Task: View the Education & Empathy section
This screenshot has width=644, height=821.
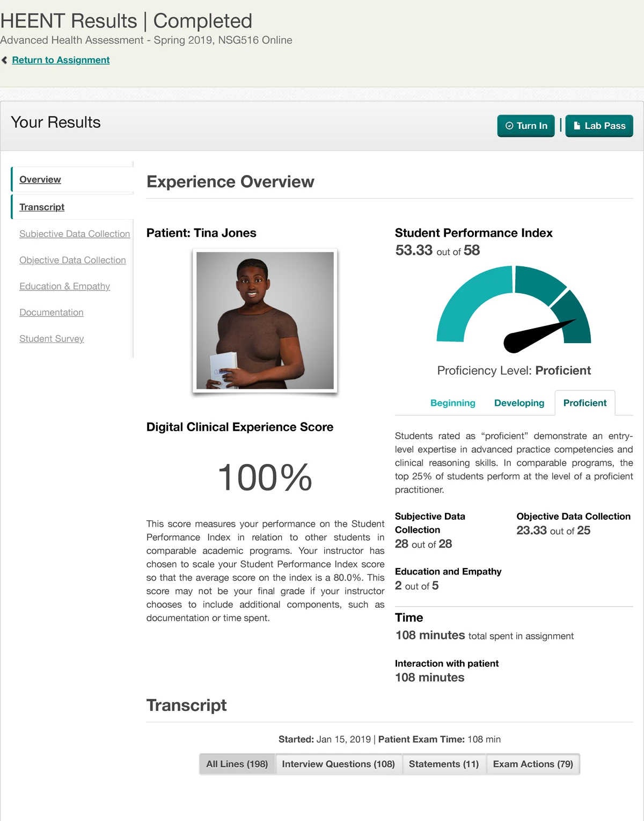Action: pyautogui.click(x=65, y=286)
